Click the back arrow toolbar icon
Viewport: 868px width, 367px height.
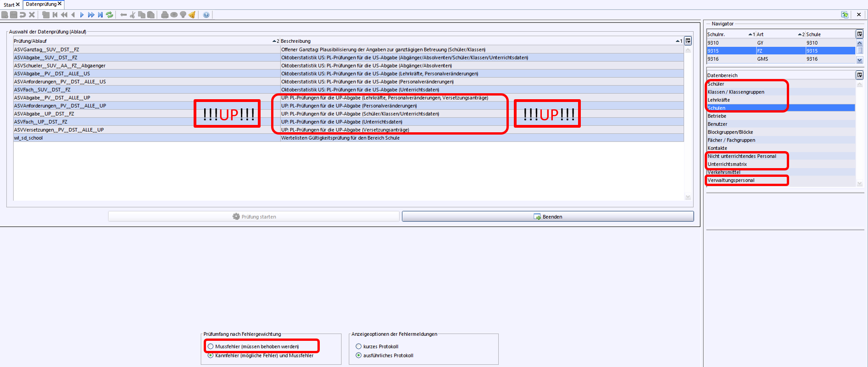pos(123,15)
